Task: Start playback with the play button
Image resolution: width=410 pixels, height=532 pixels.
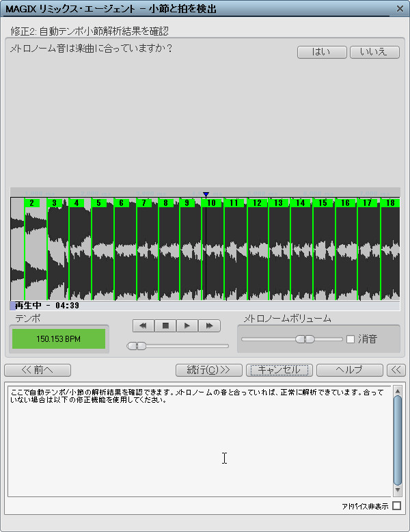Action: coord(187,325)
